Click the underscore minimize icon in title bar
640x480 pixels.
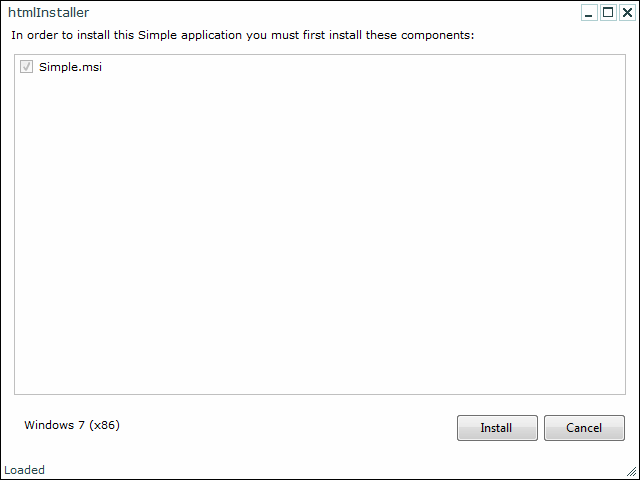[x=589, y=13]
